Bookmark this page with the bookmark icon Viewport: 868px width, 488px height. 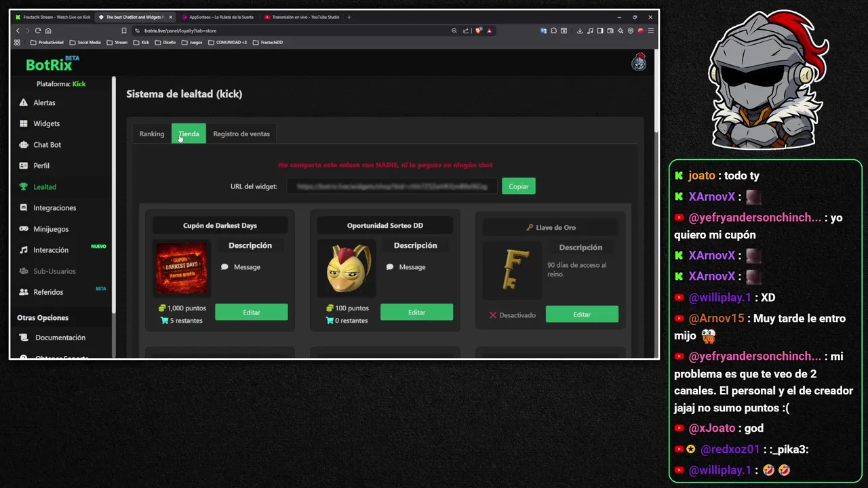(x=124, y=30)
